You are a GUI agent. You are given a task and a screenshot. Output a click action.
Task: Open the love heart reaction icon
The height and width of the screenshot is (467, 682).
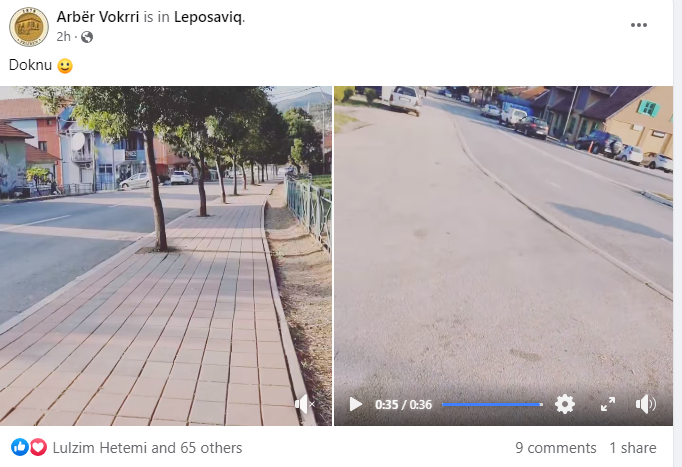[38, 447]
